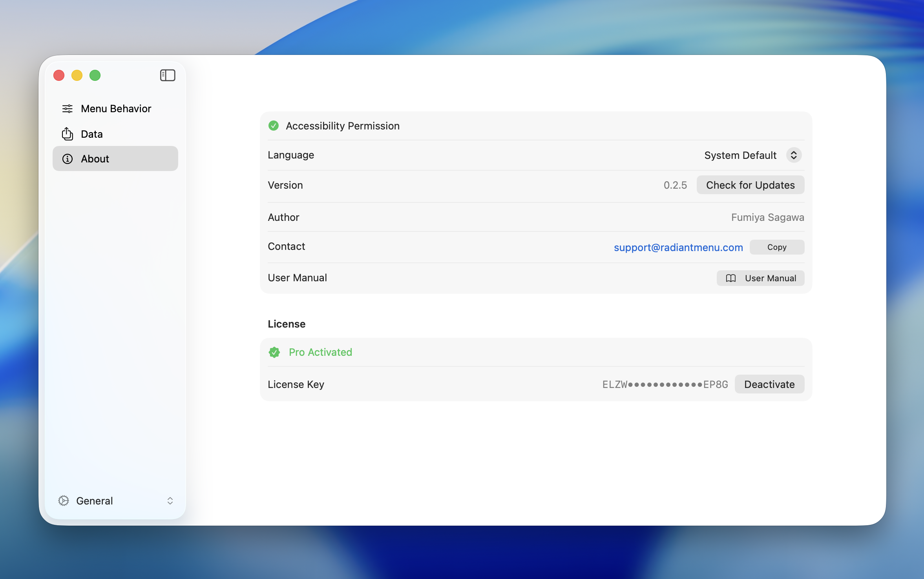Select Menu Behavior in sidebar
The image size is (924, 579).
click(x=116, y=109)
